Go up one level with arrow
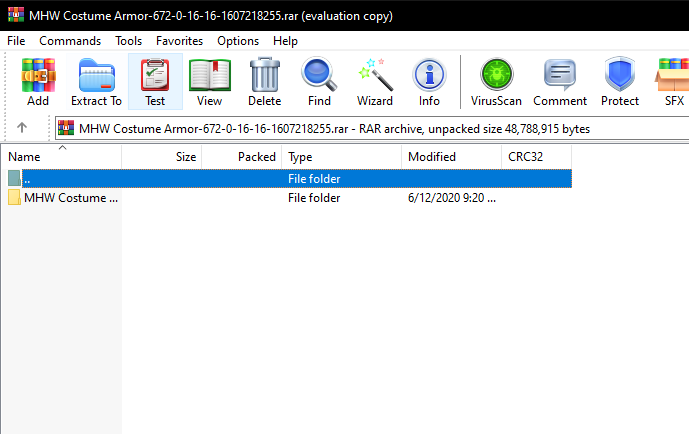689x434 pixels. coord(22,128)
